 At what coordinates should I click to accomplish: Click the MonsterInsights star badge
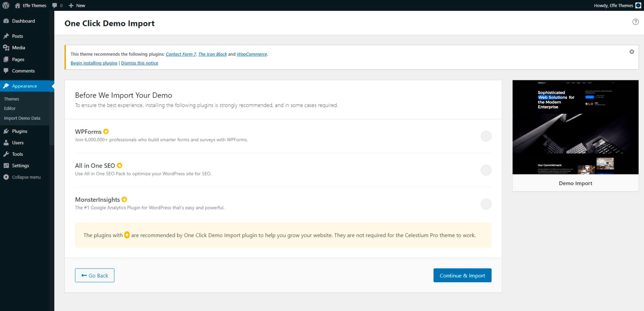click(x=124, y=199)
